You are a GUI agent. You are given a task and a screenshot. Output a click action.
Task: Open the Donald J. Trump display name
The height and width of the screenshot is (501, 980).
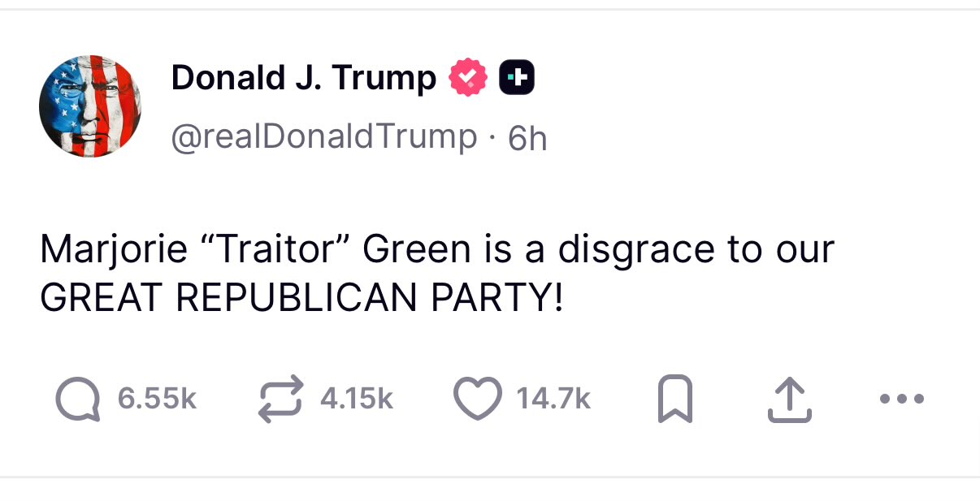click(303, 78)
